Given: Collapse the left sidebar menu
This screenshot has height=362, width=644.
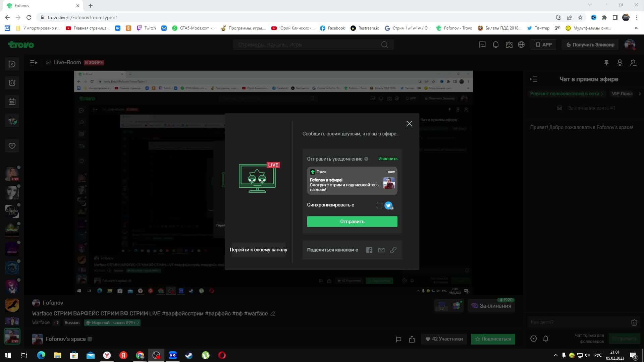Looking at the screenshot, I should (x=34, y=63).
